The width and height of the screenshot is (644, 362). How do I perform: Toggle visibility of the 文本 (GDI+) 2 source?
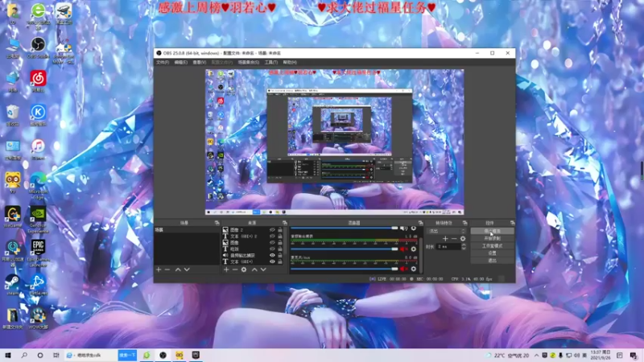(x=272, y=237)
